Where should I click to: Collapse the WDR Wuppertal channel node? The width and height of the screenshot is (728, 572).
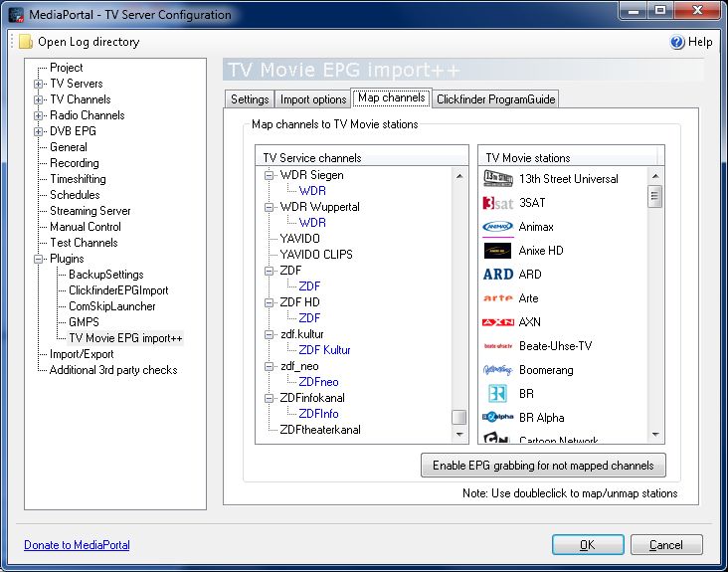(x=269, y=207)
